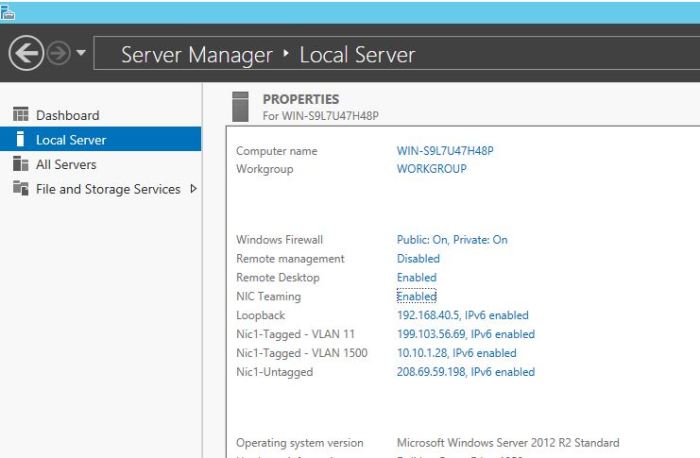Click the back navigation arrow button
Viewport: 700px width, 458px height.
point(25,53)
